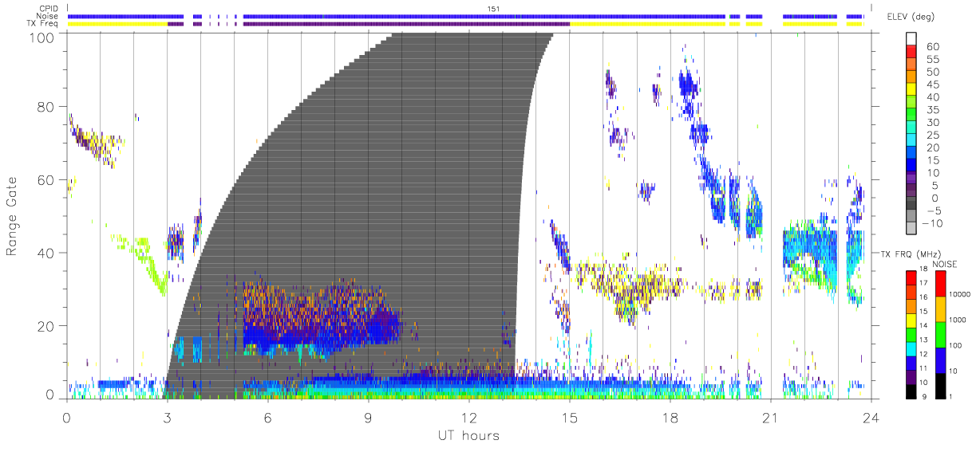This screenshot has width=980, height=452.
Task: Pick the white top segment of ELEV colorbar
Action: click(x=911, y=39)
